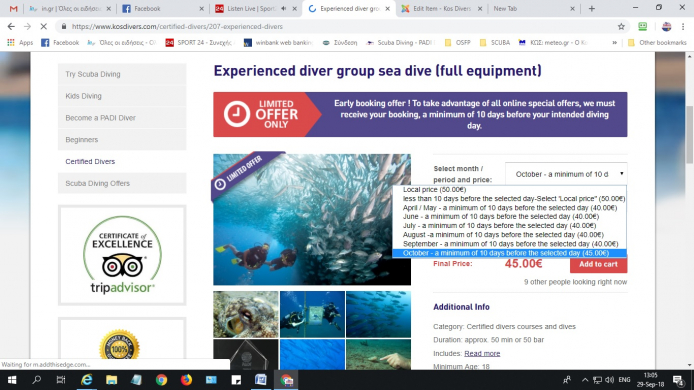
Task: Open the SCUBA bookmarks folder
Action: [494, 42]
